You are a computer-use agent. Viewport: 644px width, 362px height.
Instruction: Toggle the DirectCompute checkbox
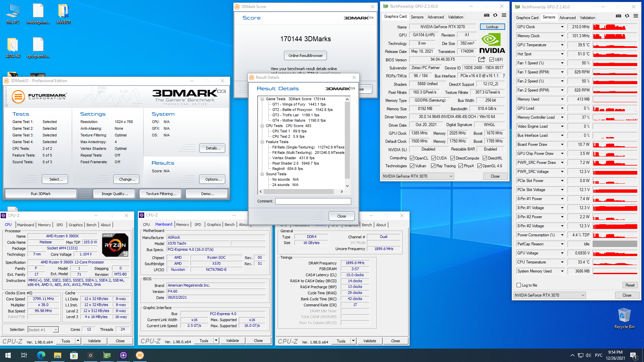(x=452, y=158)
